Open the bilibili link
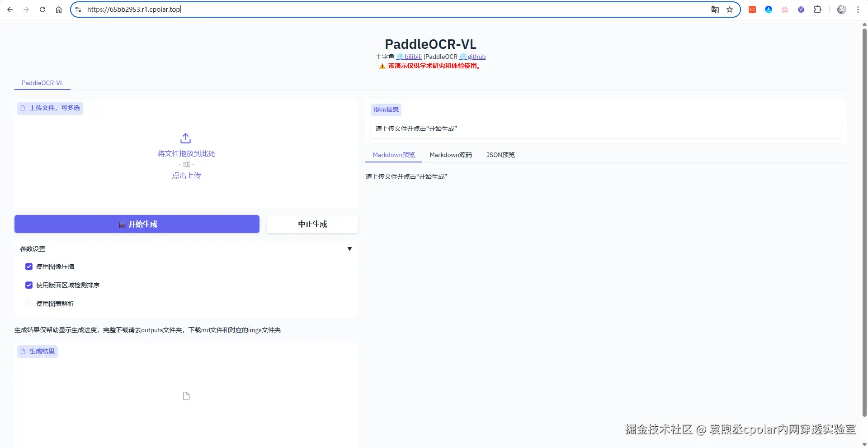The height and width of the screenshot is (448, 868). pyautogui.click(x=409, y=57)
